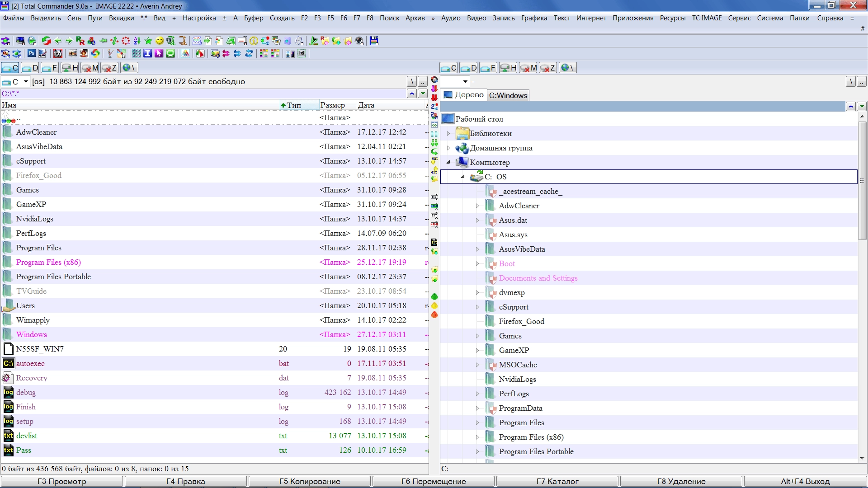The image size is (868, 488).
Task: Click the A-Z sort toolbar icon
Action: click(x=137, y=41)
